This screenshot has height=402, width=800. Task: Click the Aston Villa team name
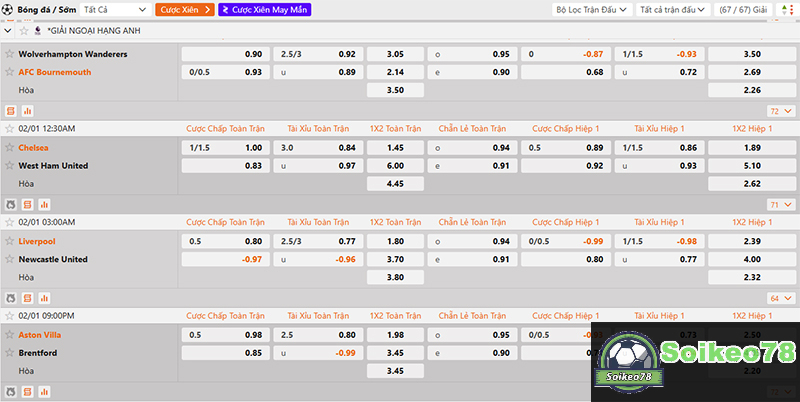click(40, 335)
